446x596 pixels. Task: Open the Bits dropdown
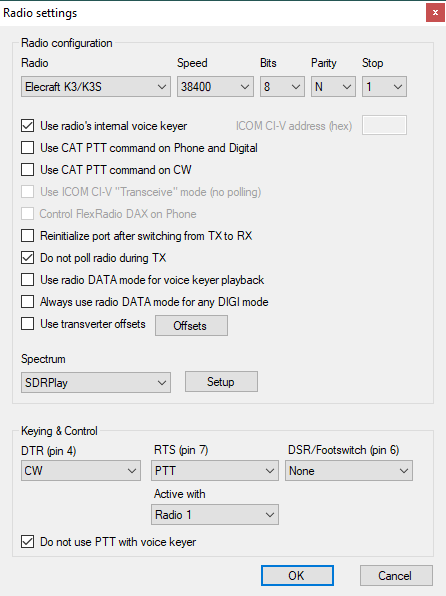click(282, 87)
